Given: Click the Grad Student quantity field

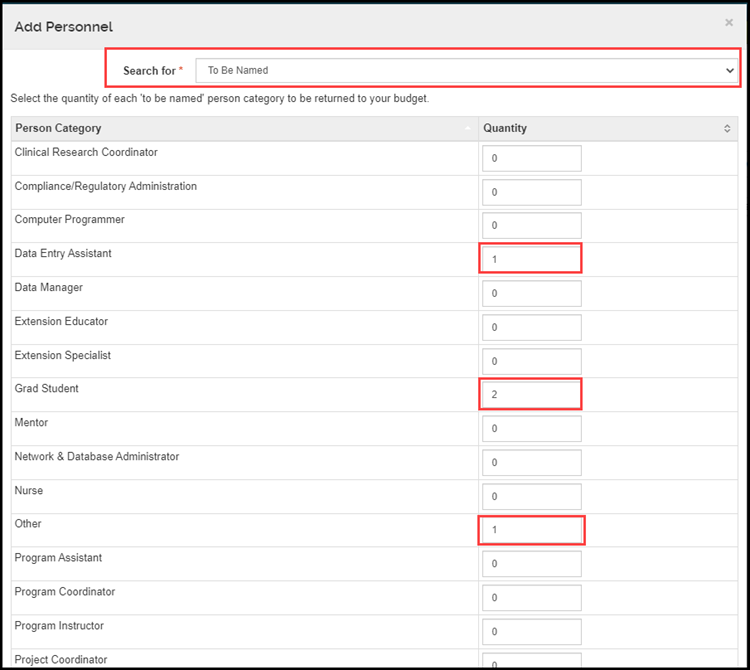Looking at the screenshot, I should (531, 395).
